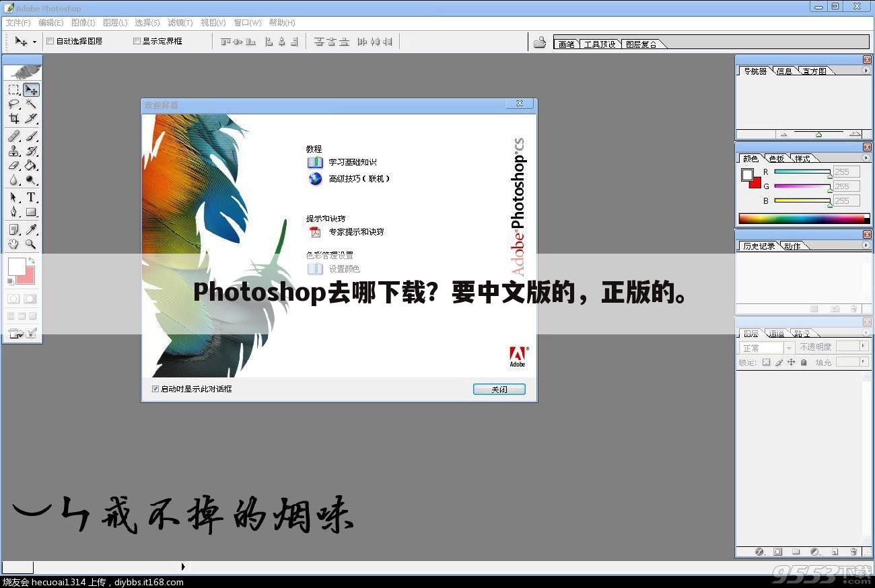Image resolution: width=875 pixels, height=588 pixels.
Task: Click the color spectrum ramp in Color panel
Action: point(804,219)
